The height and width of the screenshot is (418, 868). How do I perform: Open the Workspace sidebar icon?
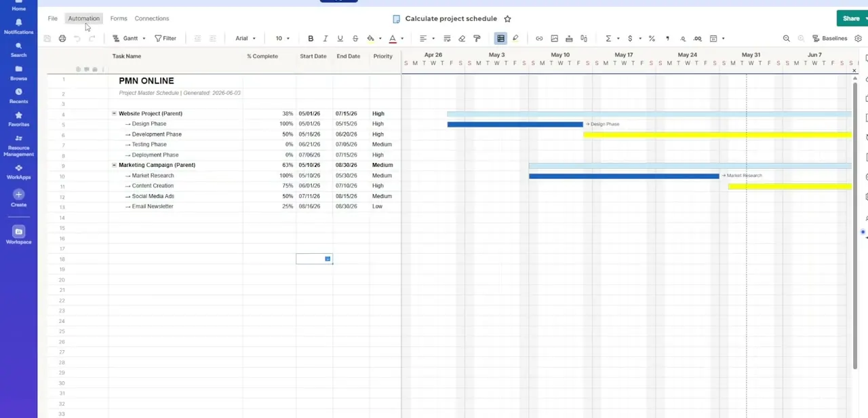tap(18, 235)
